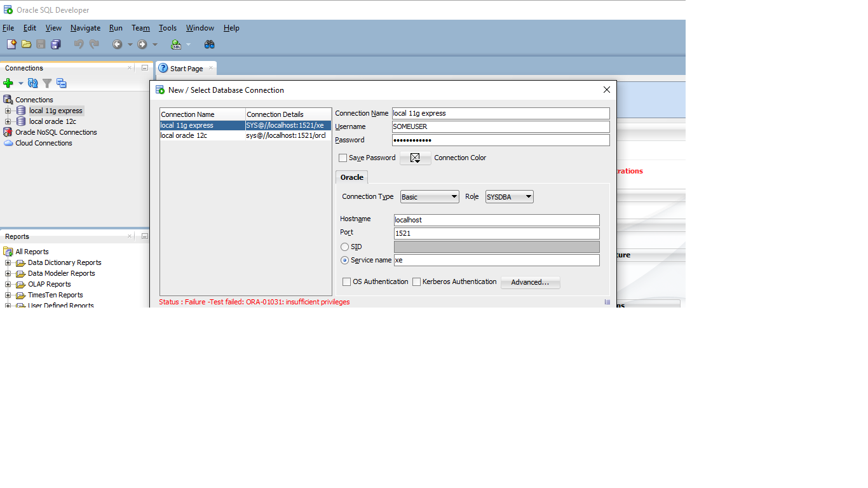The image size is (868, 488).
Task: Close the Connections panel tab
Action: point(130,68)
